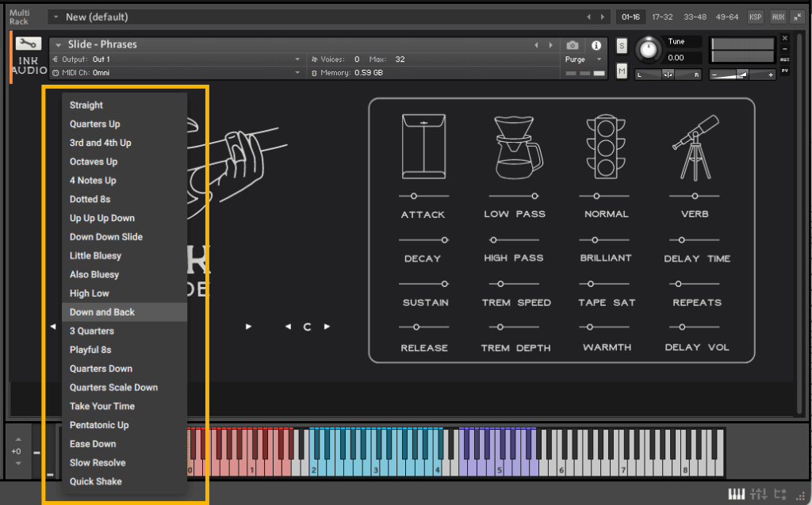Click the wrench edit-instrument icon
The width and height of the screenshot is (812, 505).
(28, 44)
